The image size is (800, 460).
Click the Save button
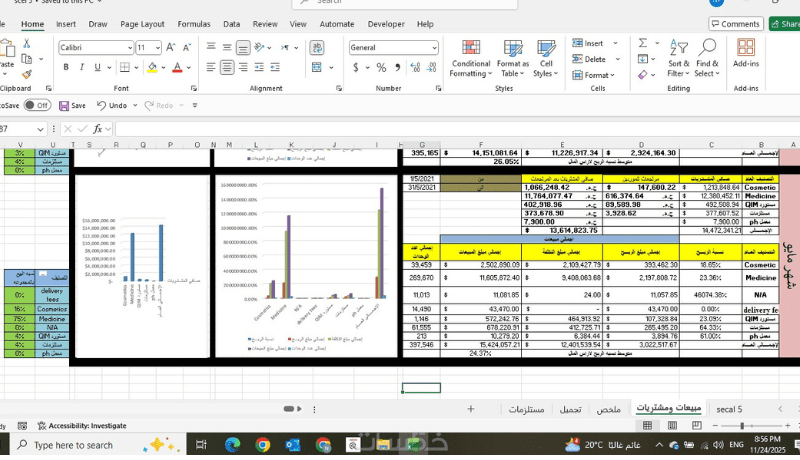point(72,106)
